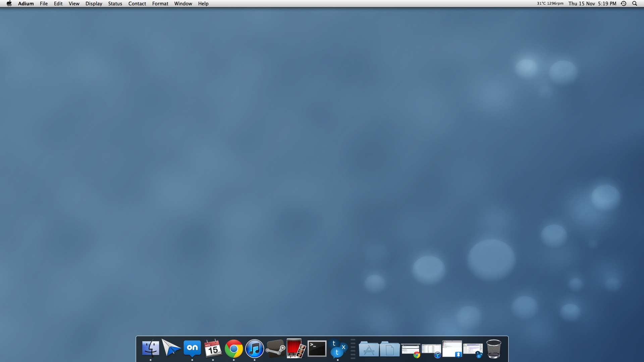
Task: Restore minimized Chrome window thumbnail
Action: coord(411,350)
